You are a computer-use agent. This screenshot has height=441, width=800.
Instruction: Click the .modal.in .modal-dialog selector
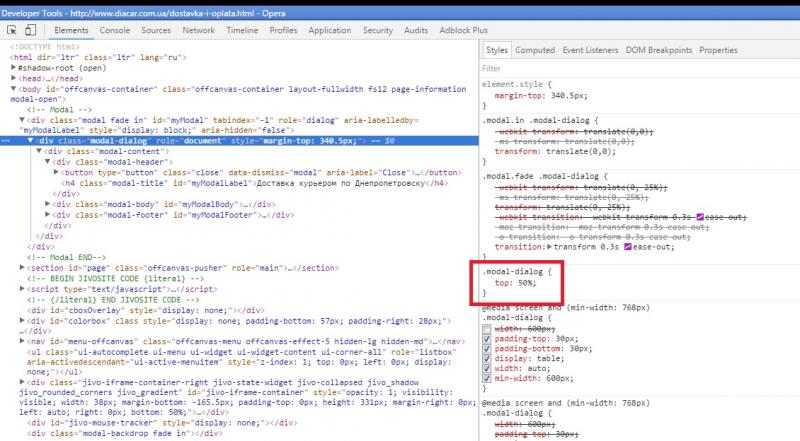pyautogui.click(x=536, y=120)
